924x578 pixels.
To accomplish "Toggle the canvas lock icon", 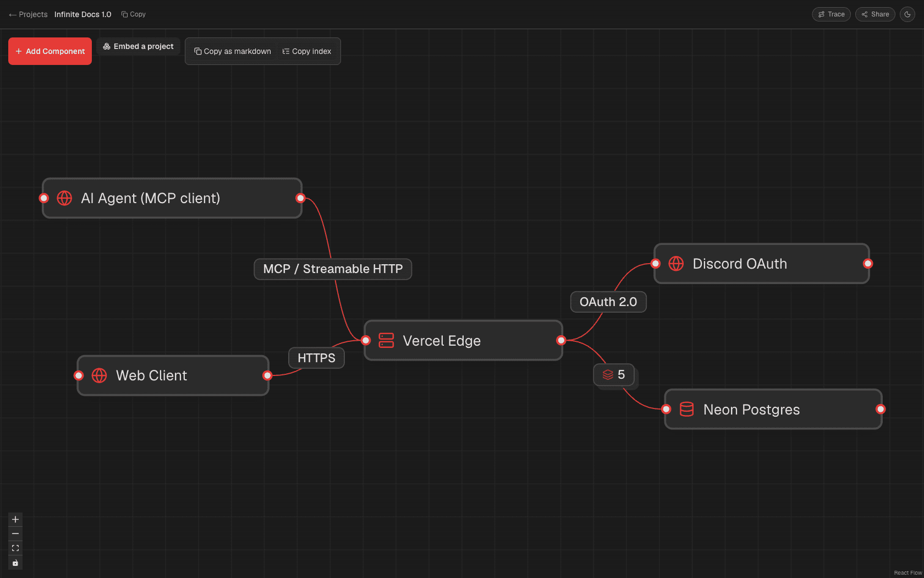I will (x=15, y=563).
